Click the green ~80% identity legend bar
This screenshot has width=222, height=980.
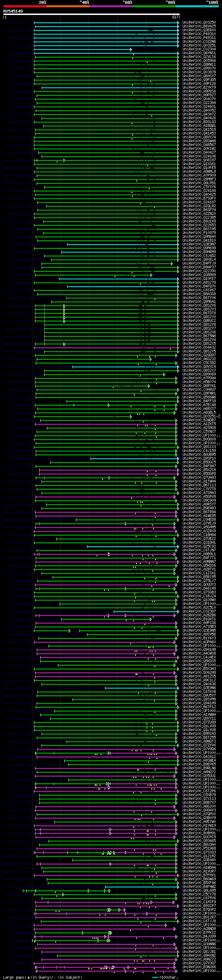coord(154,6)
